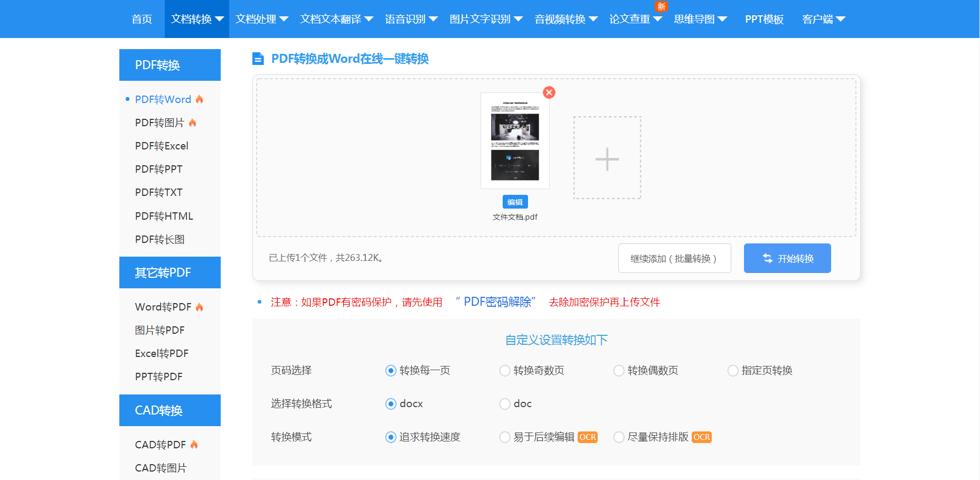Open PDF转TXT in sidebar
The height and width of the screenshot is (480, 980).
159,192
